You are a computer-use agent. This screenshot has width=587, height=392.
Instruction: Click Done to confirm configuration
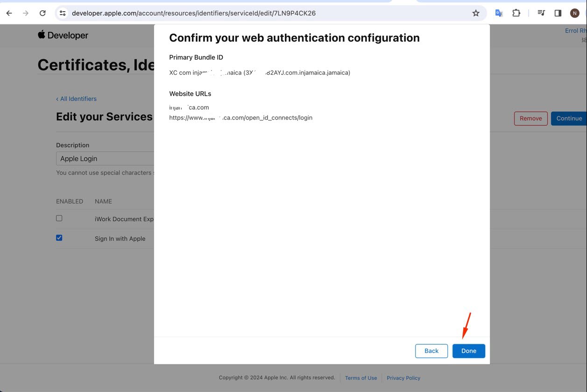point(469,351)
